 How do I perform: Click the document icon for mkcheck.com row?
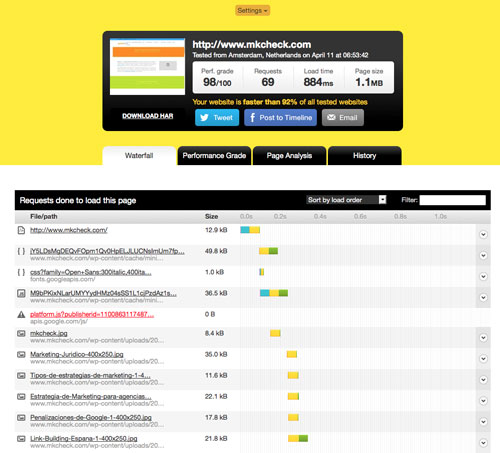pos(21,230)
